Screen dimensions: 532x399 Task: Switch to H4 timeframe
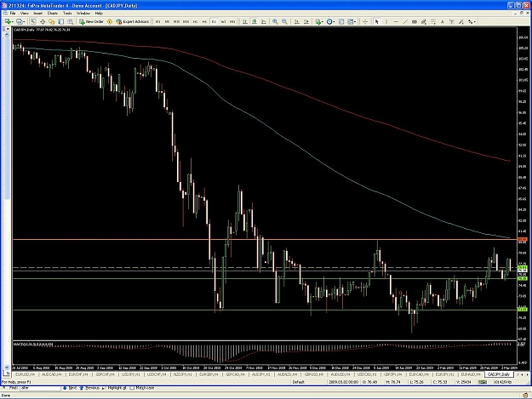204,22
